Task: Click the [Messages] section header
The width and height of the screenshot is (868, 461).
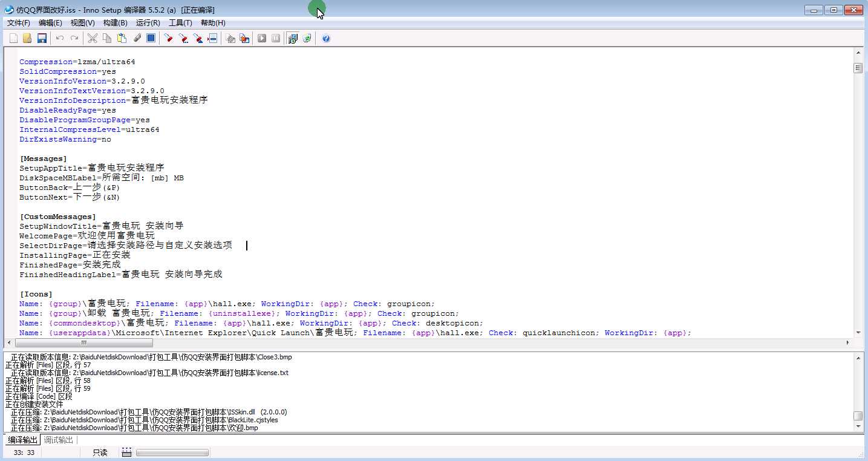Action: (x=44, y=159)
